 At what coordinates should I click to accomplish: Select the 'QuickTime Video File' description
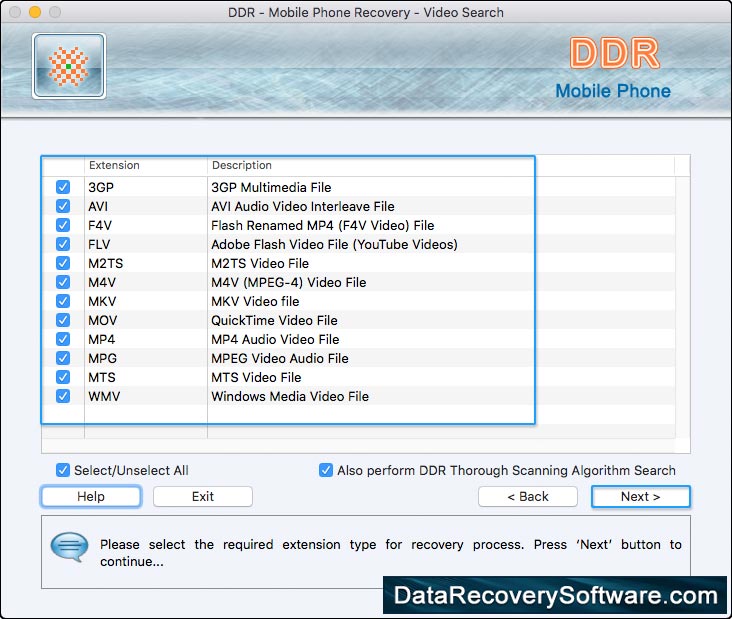pyautogui.click(x=274, y=320)
